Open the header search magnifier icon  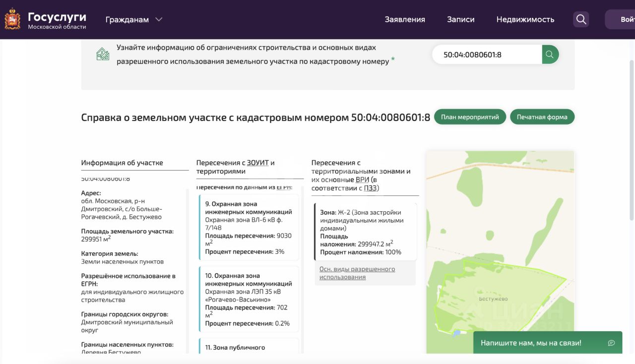(581, 19)
